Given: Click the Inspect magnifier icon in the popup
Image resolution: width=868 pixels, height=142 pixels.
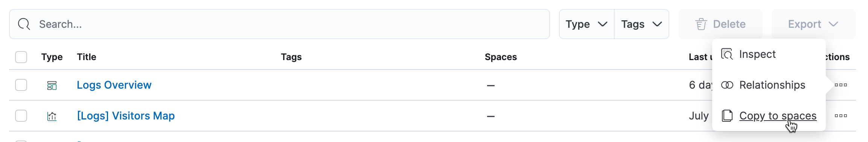Looking at the screenshot, I should coord(727,54).
